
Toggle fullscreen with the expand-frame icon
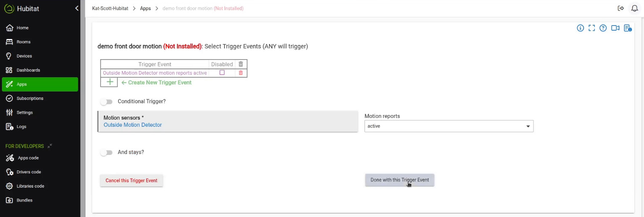[x=591, y=28]
